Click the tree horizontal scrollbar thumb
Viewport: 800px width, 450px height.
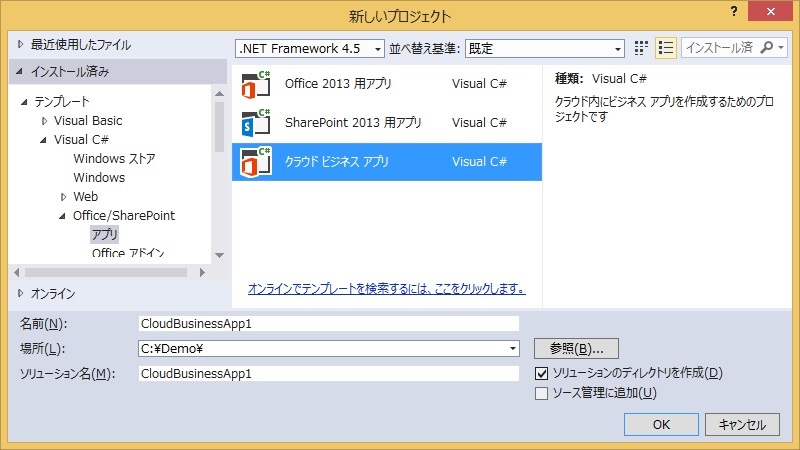(x=106, y=272)
